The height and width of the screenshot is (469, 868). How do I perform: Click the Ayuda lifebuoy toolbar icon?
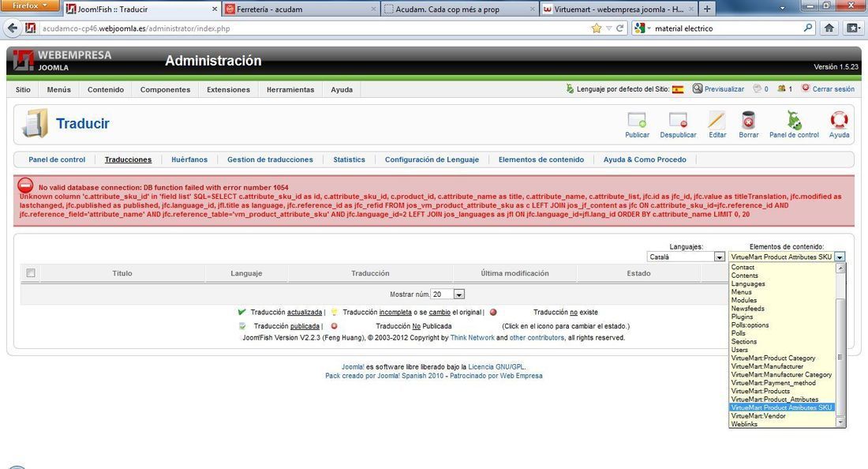coord(839,120)
